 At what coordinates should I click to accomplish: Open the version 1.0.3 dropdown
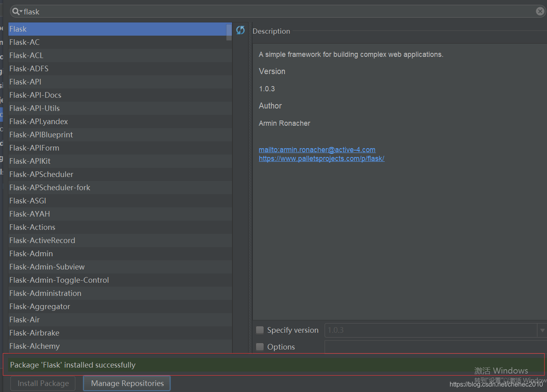click(542, 330)
